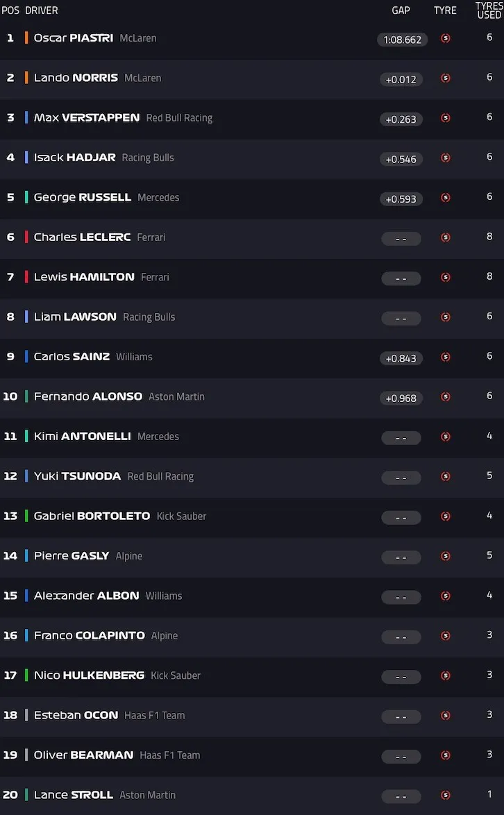Click the +0.968 gap pill for Alonso
Image resolution: width=504 pixels, height=815 pixels.
tap(401, 398)
